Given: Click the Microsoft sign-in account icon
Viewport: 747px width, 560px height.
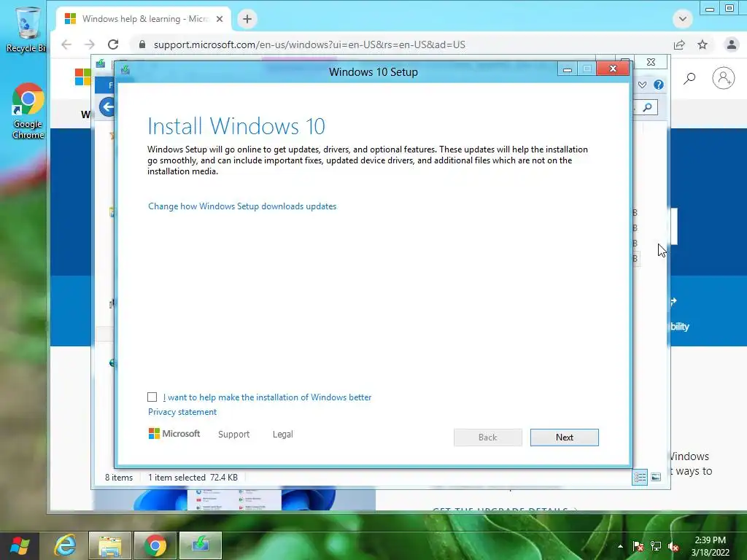Looking at the screenshot, I should pyautogui.click(x=723, y=78).
